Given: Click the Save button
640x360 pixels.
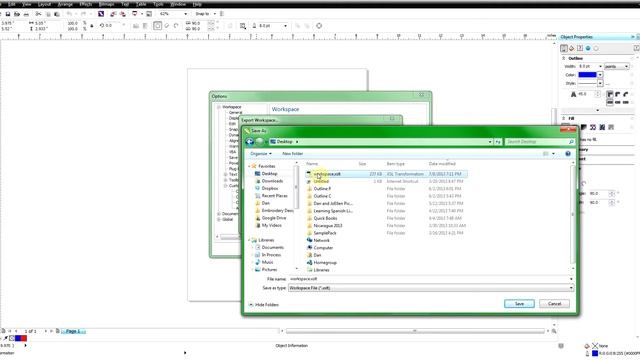Looking at the screenshot, I should (519, 304).
